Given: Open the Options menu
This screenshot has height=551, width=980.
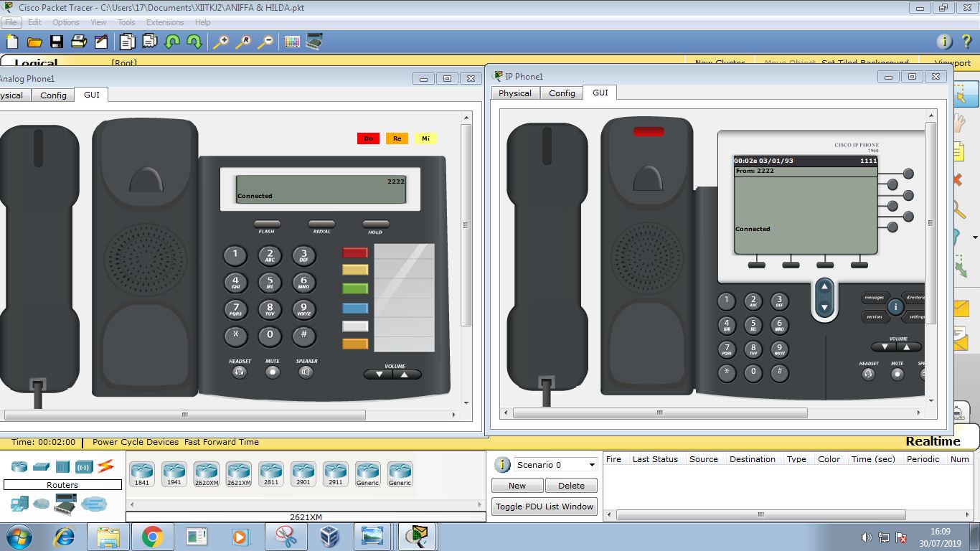Looking at the screenshot, I should 65,22.
